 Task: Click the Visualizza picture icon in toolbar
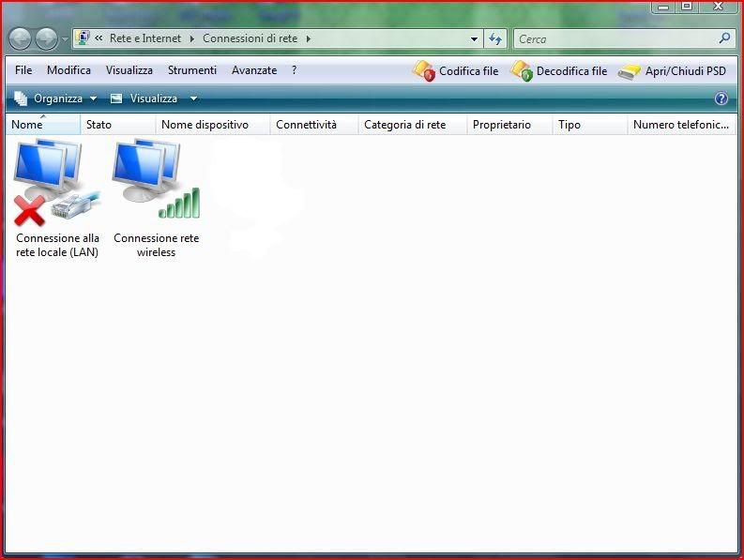click(116, 98)
